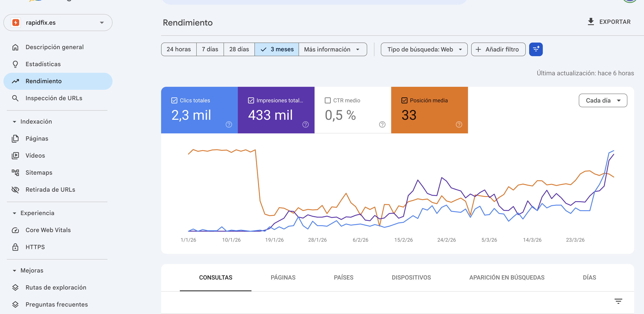
Task: Click the Export download icon
Action: tap(591, 22)
